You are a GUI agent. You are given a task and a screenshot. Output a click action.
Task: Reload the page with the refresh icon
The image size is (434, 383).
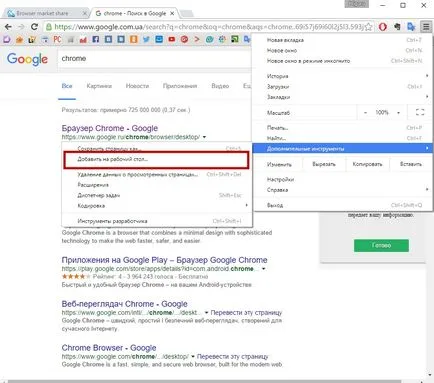pos(34,27)
